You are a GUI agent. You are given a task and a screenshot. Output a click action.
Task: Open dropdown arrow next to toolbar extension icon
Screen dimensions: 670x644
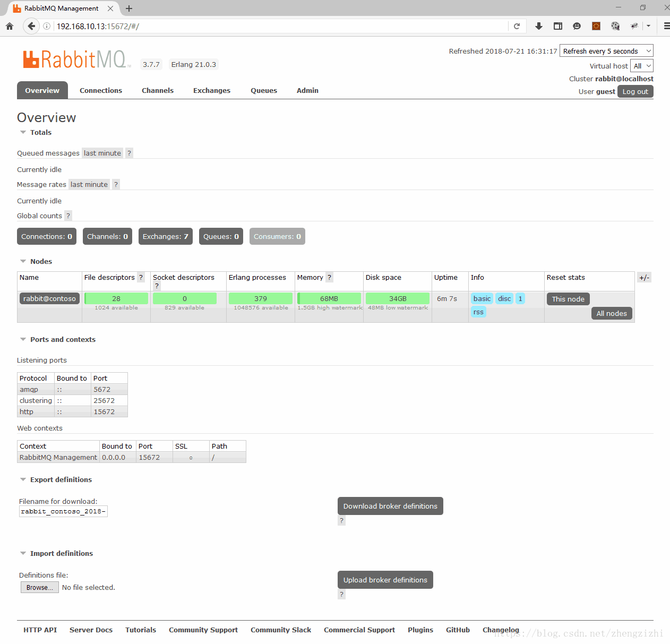click(x=648, y=26)
